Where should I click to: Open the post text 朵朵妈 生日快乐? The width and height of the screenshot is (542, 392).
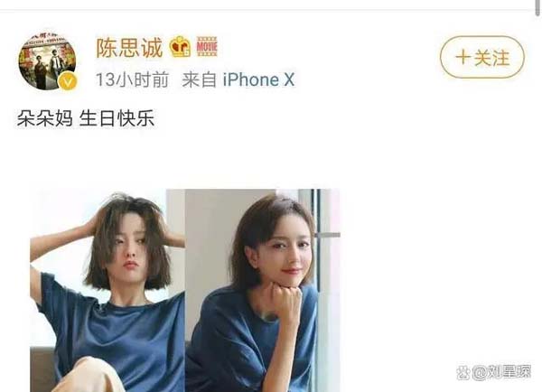pyautogui.click(x=86, y=118)
